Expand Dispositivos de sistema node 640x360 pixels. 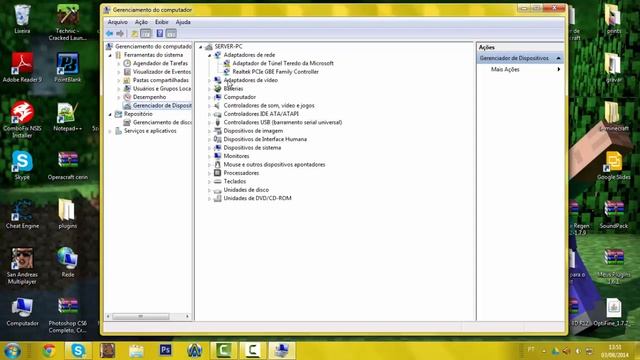coord(209,148)
